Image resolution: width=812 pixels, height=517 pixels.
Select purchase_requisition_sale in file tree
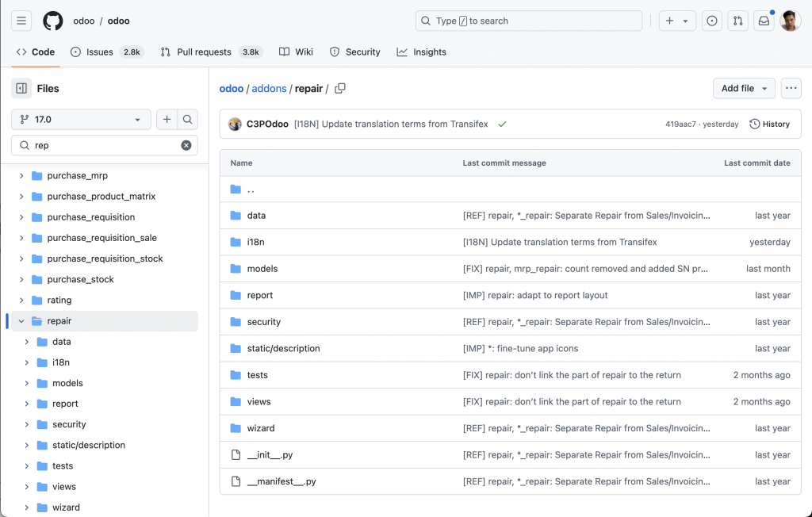click(101, 238)
